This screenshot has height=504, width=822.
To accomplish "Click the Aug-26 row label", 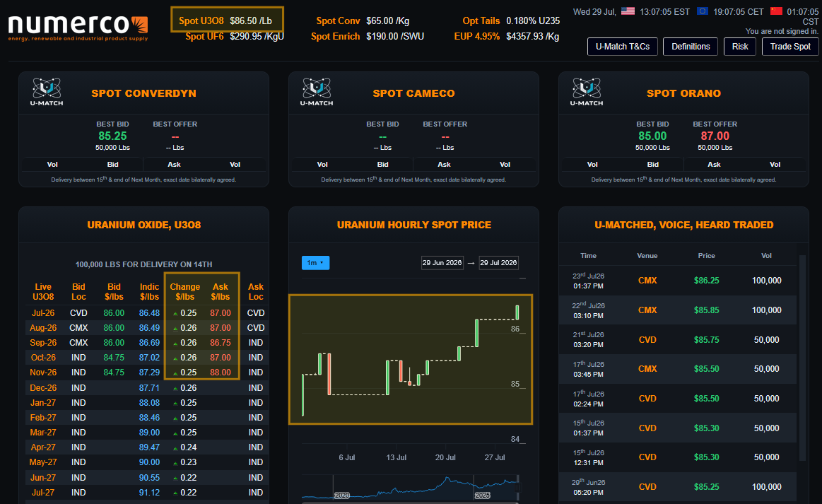I will (x=43, y=328).
